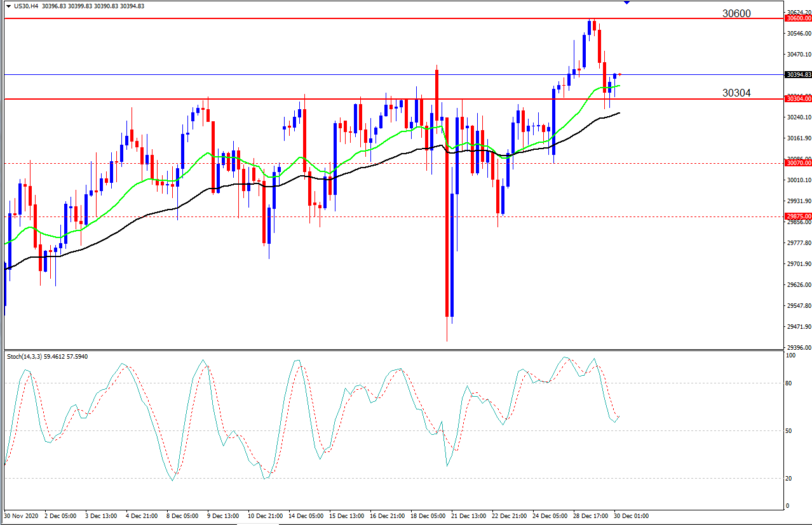This screenshot has width=812, height=525.
Task: Click the blue chart shift triangle marker
Action: coord(627,3)
